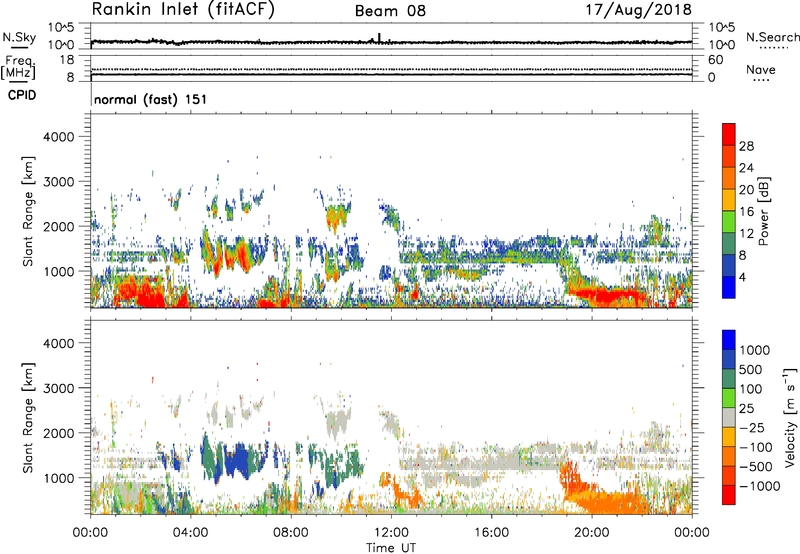
Task: Click the 'Time UT' axis label
Action: (x=391, y=548)
